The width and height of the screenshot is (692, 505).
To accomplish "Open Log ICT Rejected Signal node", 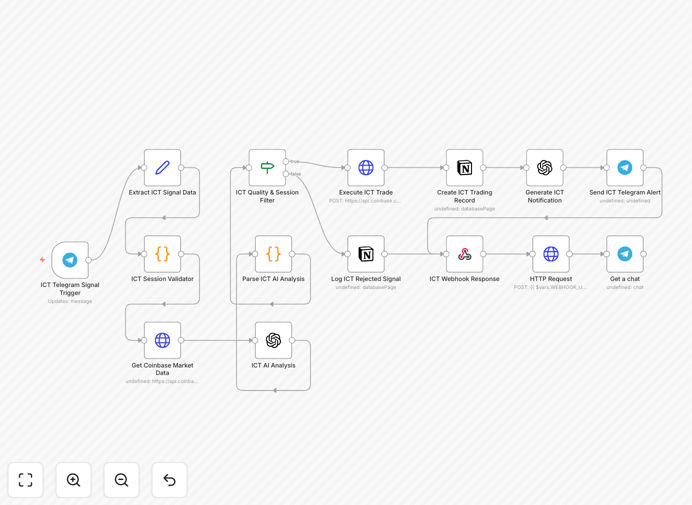I will (x=366, y=254).
